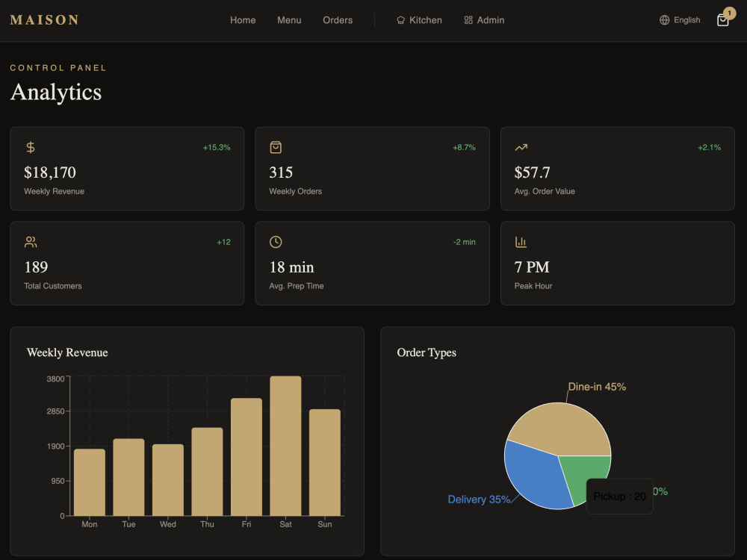This screenshot has width=747, height=560.
Task: Click the Mon x-axis label
Action: (x=90, y=524)
